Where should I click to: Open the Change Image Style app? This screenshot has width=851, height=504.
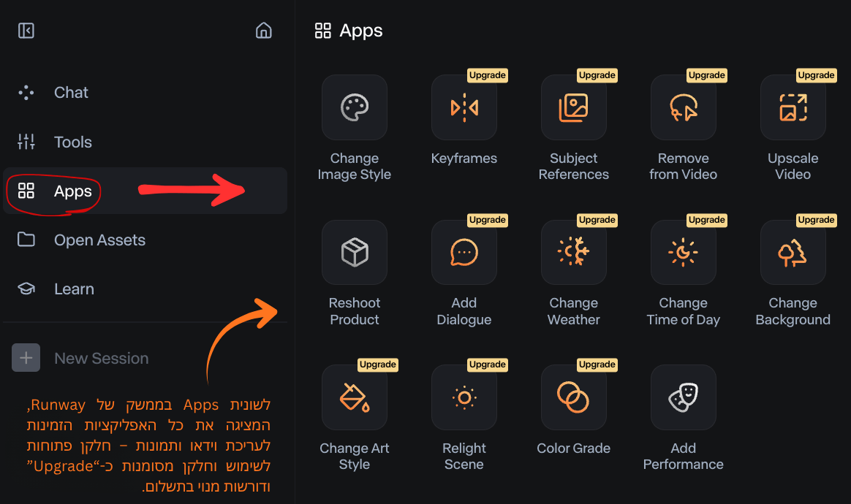(355, 107)
